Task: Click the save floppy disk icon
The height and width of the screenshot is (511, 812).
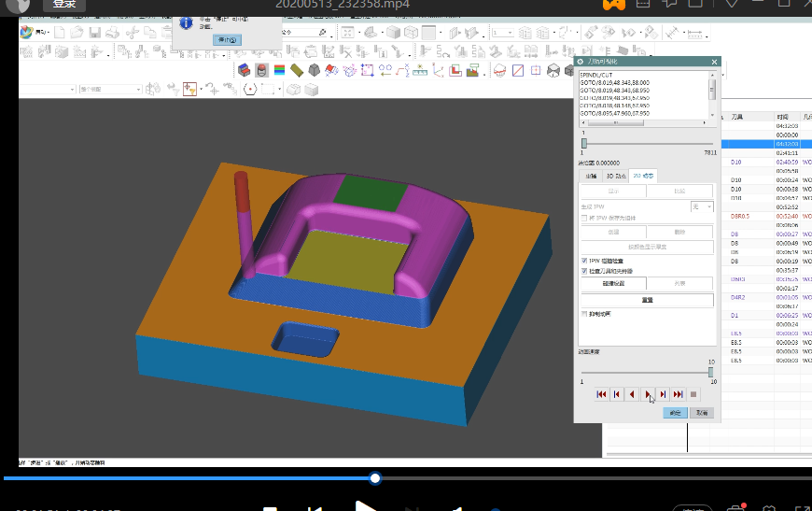Action: pyautogui.click(x=95, y=33)
